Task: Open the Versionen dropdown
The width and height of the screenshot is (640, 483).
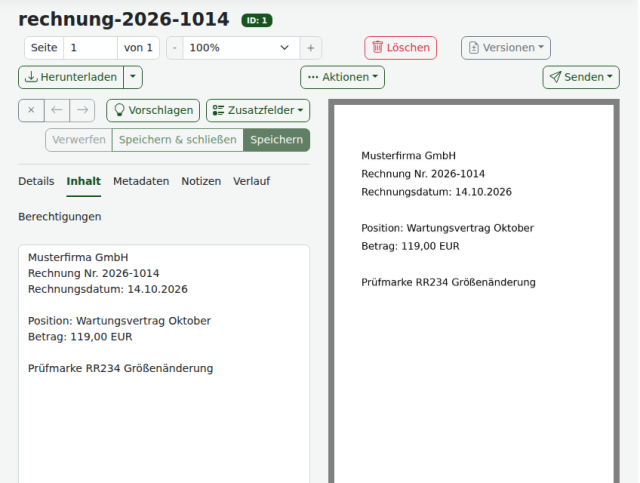Action: coord(506,48)
